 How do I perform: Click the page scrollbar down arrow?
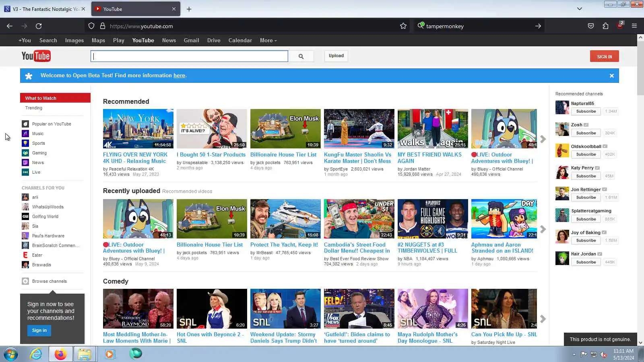(640, 343)
